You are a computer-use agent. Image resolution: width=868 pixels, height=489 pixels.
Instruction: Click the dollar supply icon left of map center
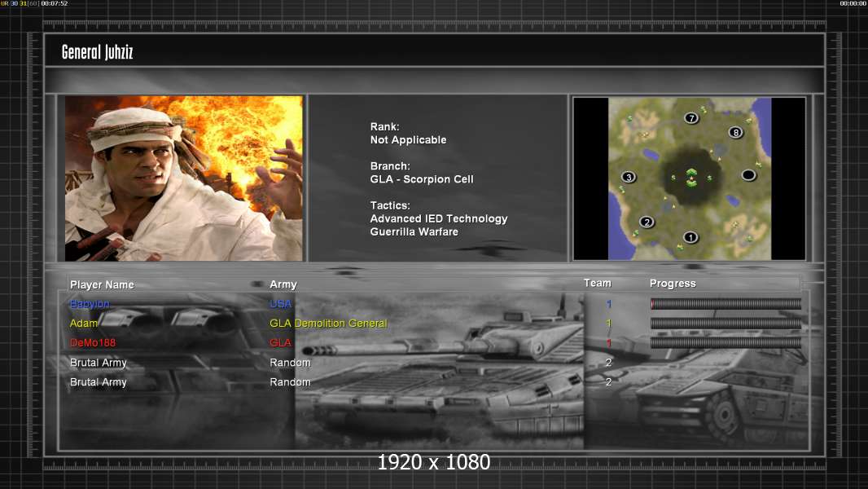coord(673,178)
